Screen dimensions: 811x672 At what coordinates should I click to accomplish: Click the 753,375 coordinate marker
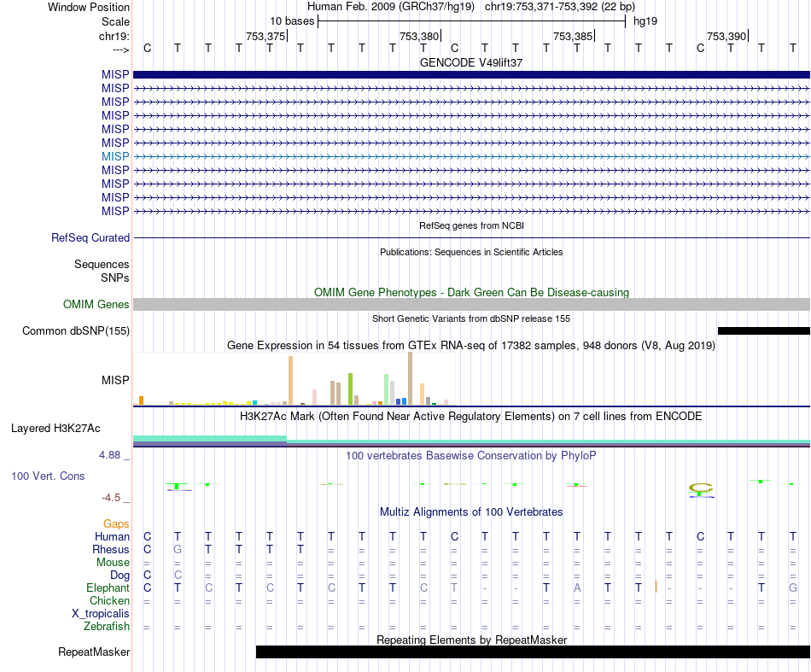pos(265,36)
